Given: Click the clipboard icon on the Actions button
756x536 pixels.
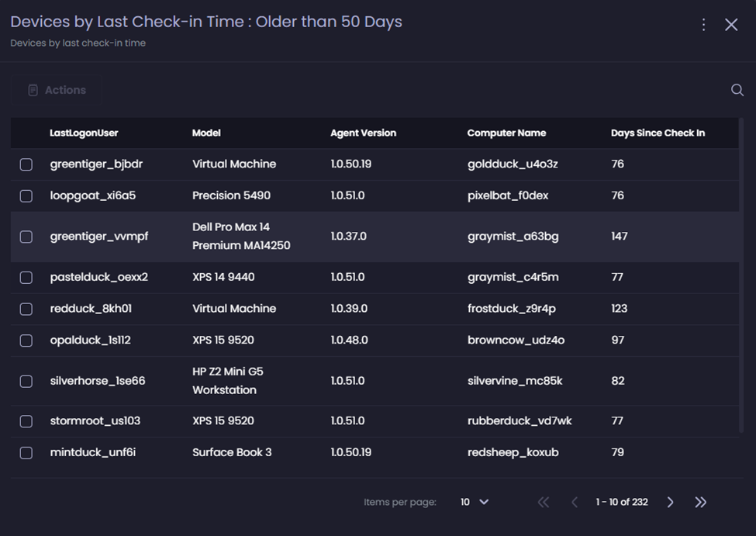Looking at the screenshot, I should 33,89.
